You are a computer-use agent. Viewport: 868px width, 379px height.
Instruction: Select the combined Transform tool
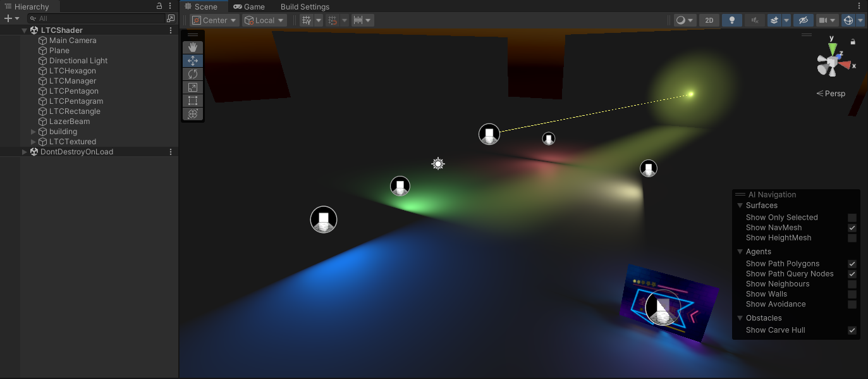(193, 114)
